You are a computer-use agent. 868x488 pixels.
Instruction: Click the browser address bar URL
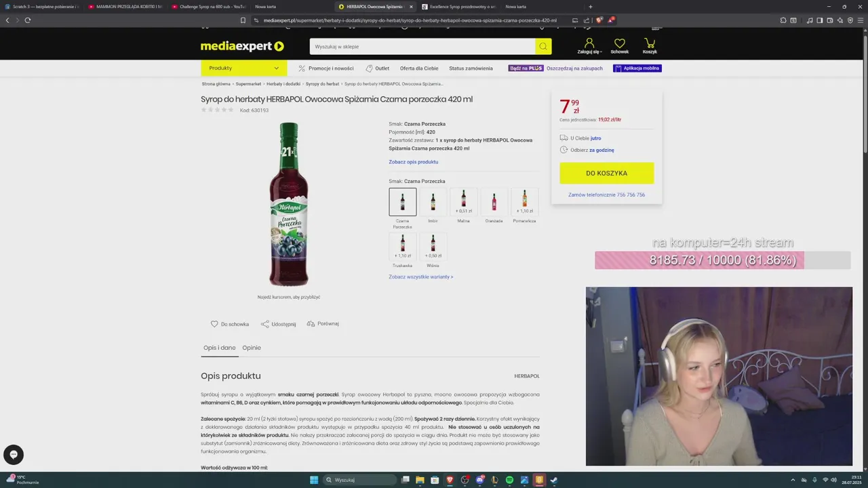point(410,20)
